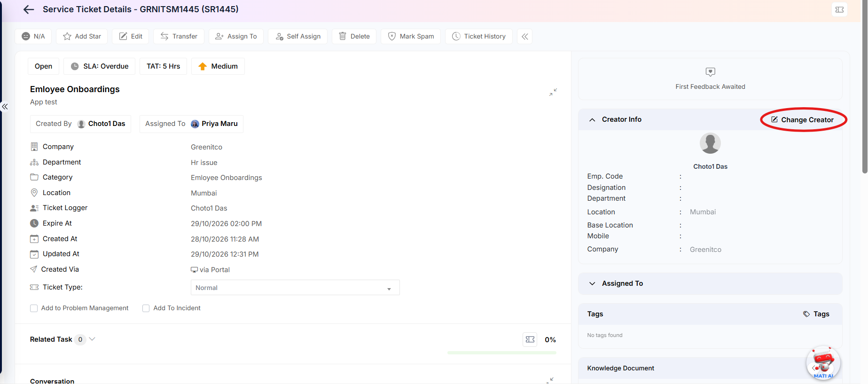The height and width of the screenshot is (384, 868).
Task: Collapse the Creator Info panel
Action: click(x=592, y=120)
